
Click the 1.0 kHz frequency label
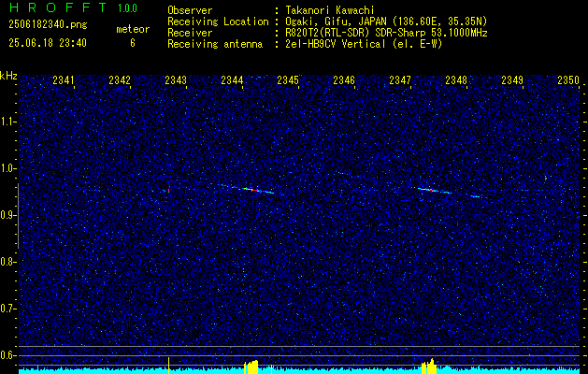[7, 168]
